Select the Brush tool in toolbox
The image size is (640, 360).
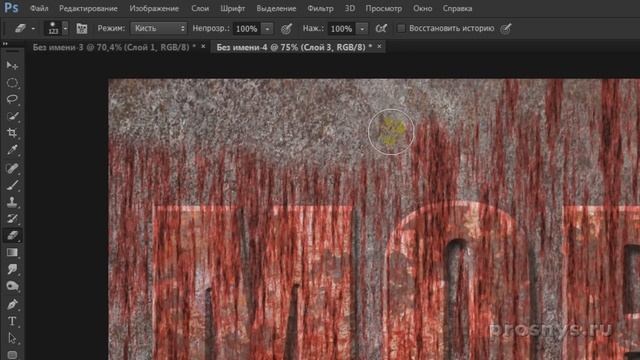pos(12,185)
